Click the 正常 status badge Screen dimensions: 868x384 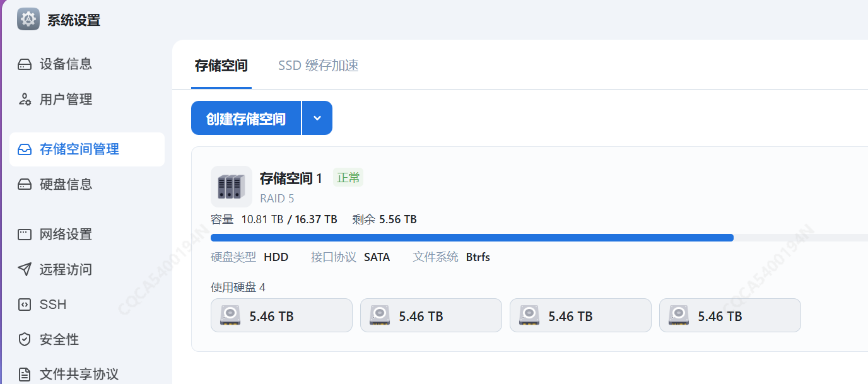tap(348, 178)
